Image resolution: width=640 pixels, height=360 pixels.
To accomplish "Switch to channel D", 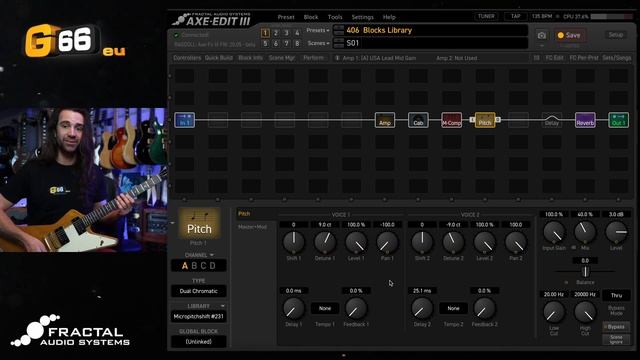I will [x=212, y=266].
